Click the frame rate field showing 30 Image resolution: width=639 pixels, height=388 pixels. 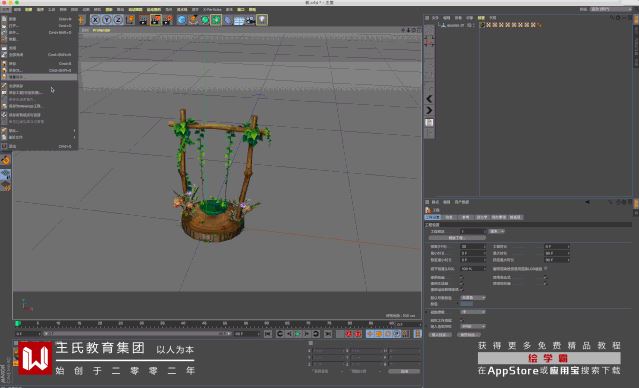point(473,247)
